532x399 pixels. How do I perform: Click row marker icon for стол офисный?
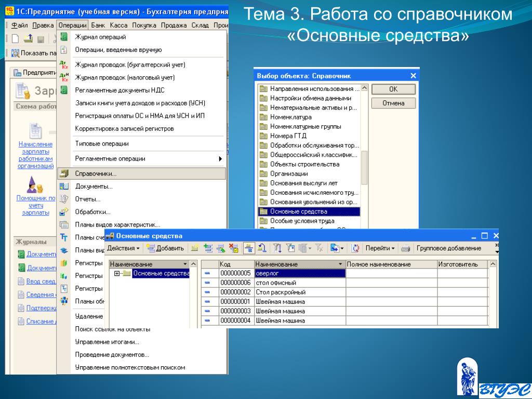(x=208, y=283)
